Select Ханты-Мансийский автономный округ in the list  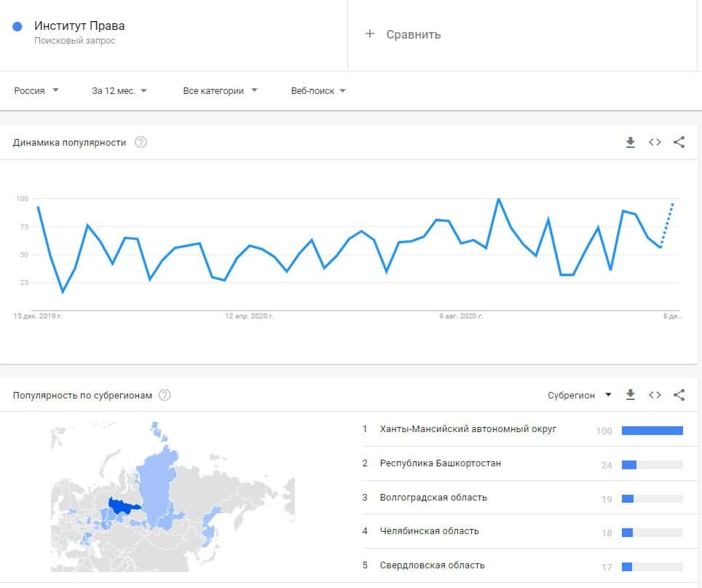[x=468, y=429]
